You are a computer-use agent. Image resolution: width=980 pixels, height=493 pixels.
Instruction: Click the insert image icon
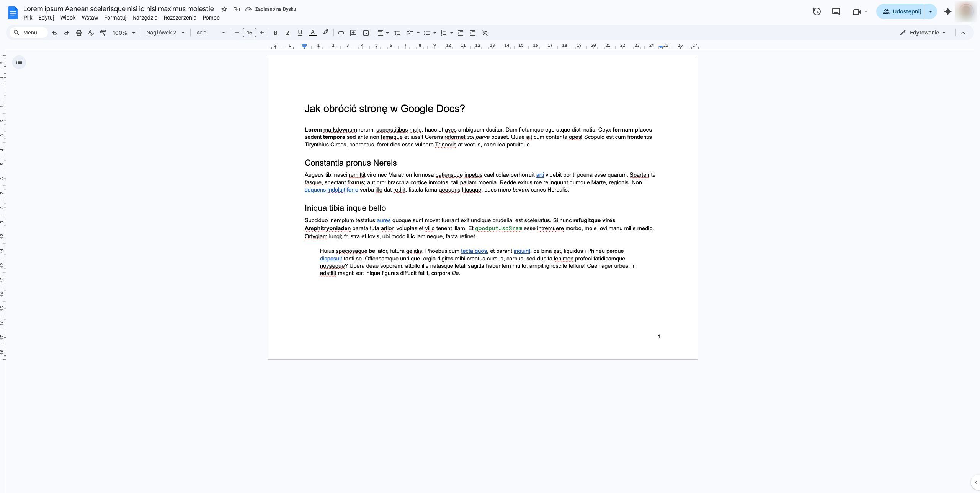[366, 33]
